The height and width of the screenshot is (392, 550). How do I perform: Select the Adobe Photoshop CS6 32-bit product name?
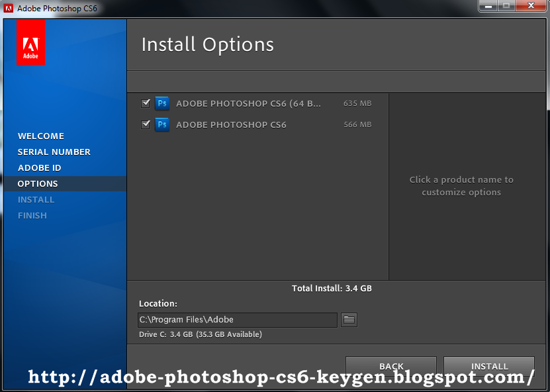[x=231, y=124]
